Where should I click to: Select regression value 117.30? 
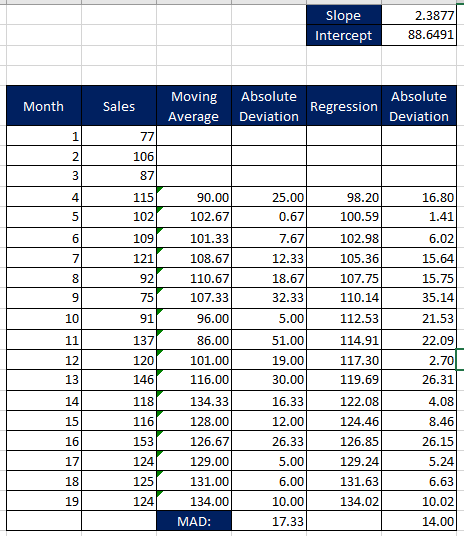344,360
